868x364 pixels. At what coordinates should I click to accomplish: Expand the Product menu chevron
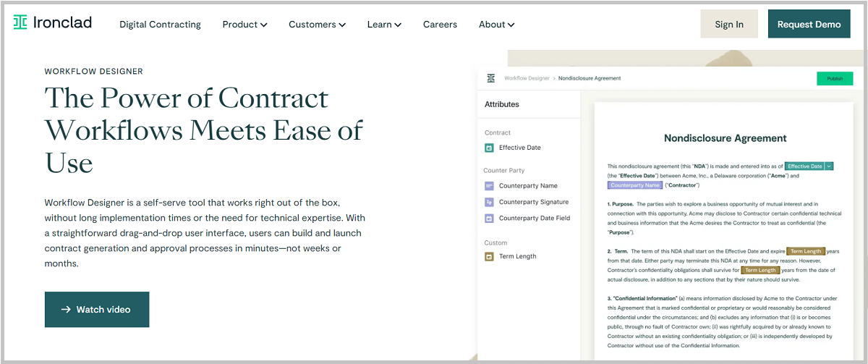click(x=263, y=25)
